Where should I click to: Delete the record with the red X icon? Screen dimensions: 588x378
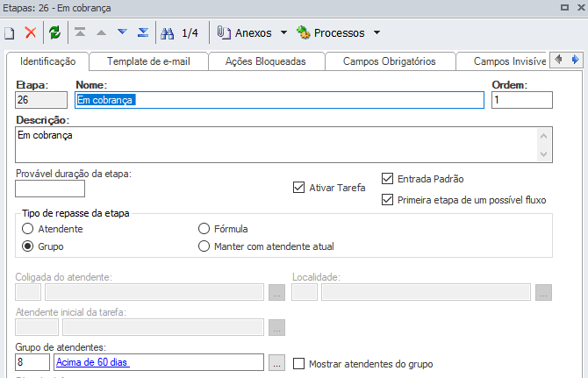coord(31,32)
